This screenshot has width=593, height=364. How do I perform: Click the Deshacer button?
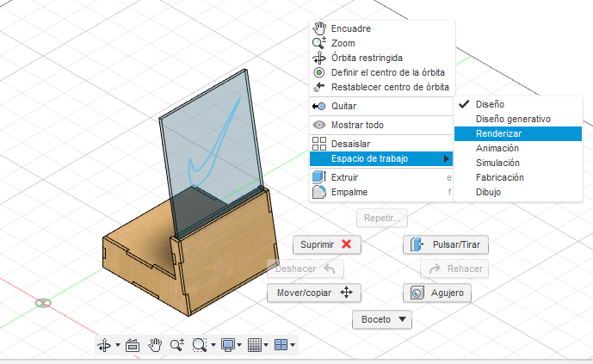(x=306, y=268)
